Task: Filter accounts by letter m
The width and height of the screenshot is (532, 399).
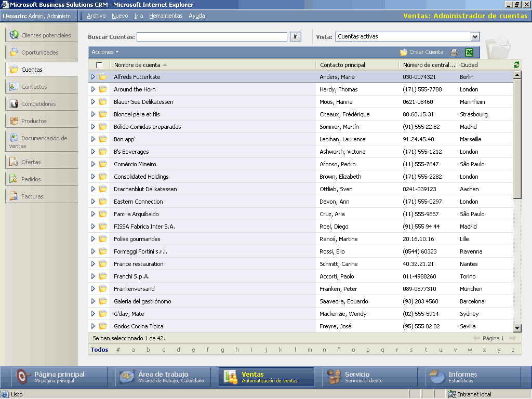Action: 310,350
